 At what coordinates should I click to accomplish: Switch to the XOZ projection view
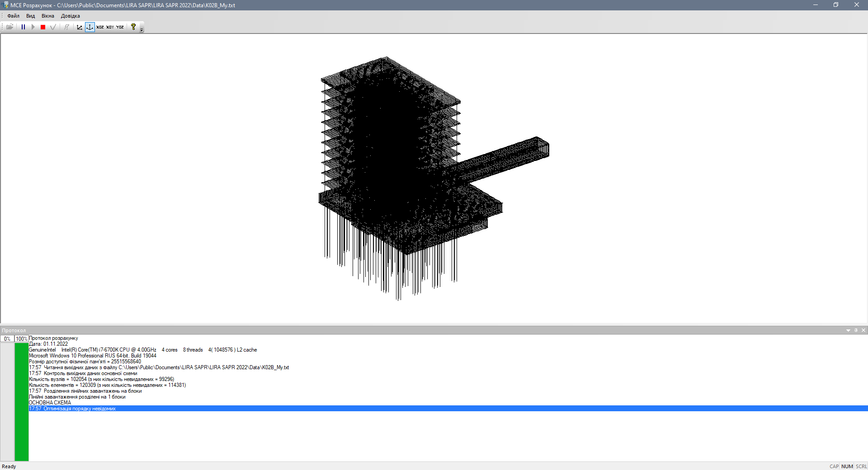(x=100, y=27)
